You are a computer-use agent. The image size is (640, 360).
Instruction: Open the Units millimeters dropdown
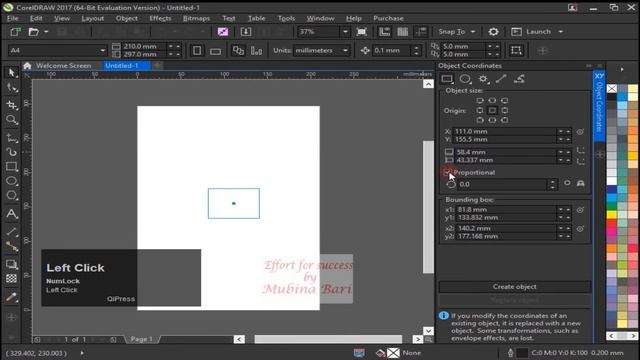345,51
